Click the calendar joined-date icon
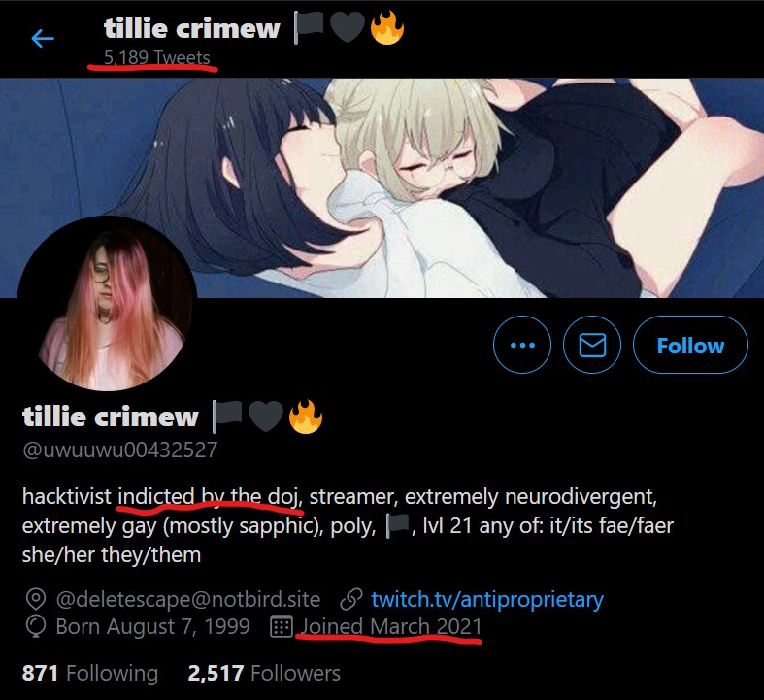764x700 pixels. click(282, 626)
